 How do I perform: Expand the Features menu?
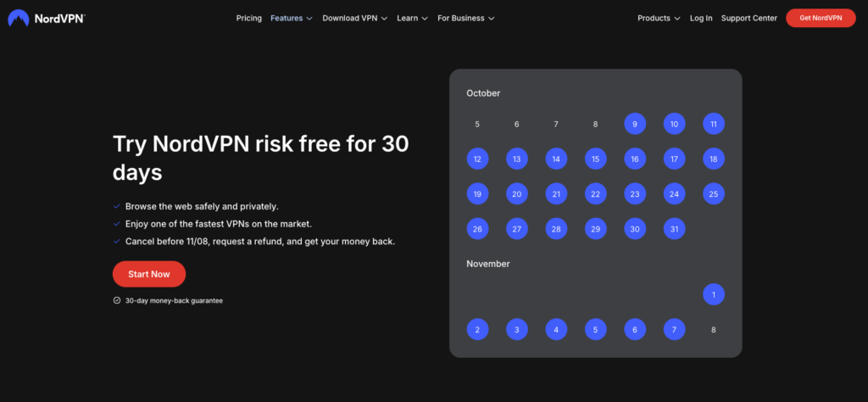[292, 19]
